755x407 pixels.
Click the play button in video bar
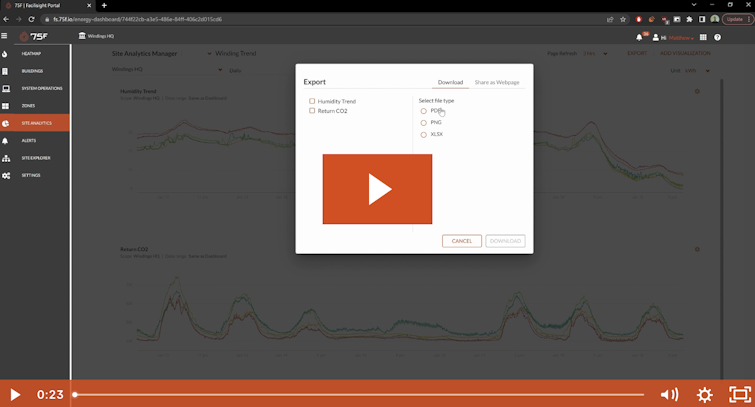(x=15, y=394)
